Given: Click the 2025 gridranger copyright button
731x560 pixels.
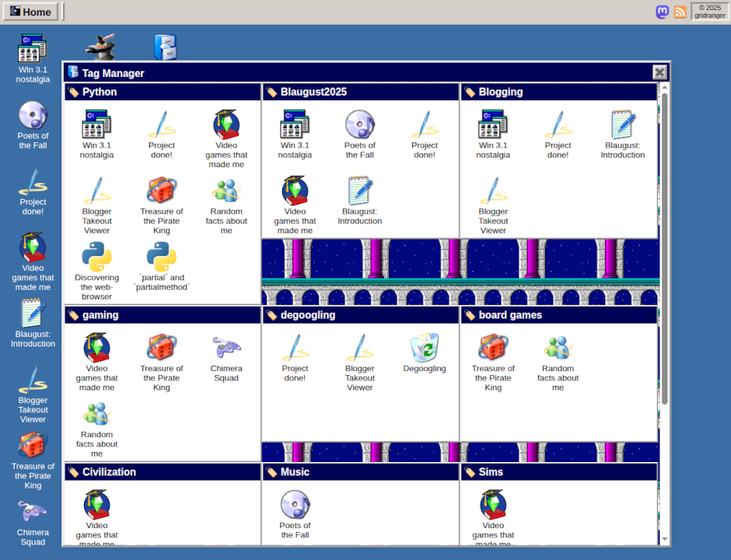Looking at the screenshot, I should coord(709,12).
